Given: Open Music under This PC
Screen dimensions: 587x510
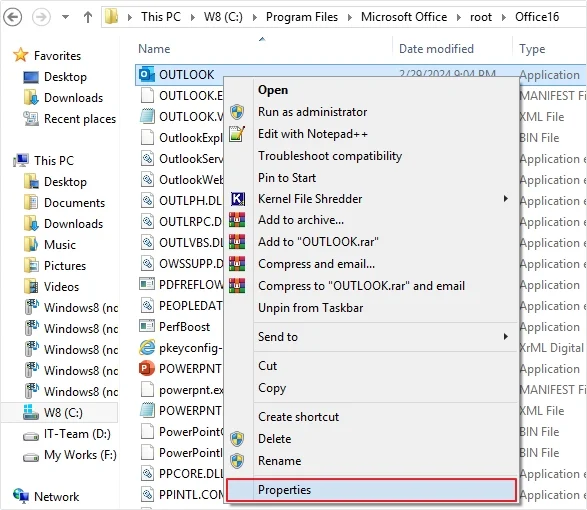Looking at the screenshot, I should pos(60,245).
